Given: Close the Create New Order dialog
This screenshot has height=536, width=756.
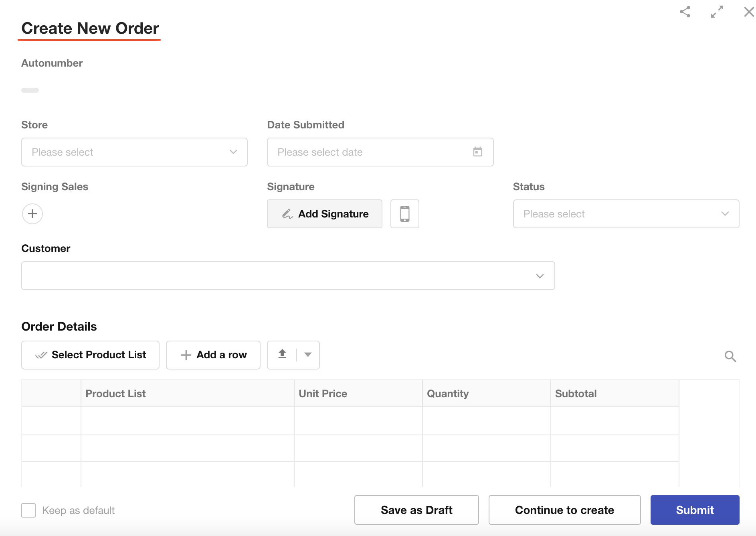Looking at the screenshot, I should pos(749,12).
